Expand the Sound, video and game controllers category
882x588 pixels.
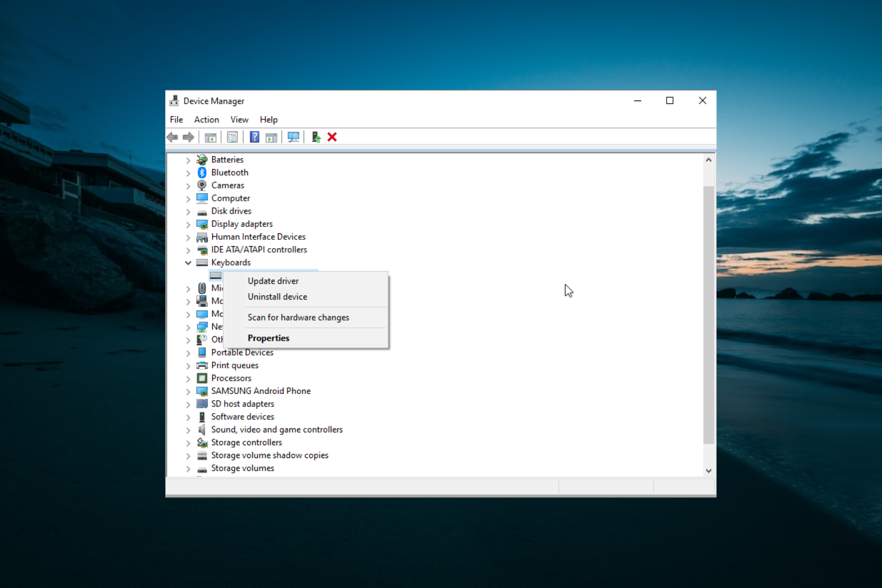[188, 430]
